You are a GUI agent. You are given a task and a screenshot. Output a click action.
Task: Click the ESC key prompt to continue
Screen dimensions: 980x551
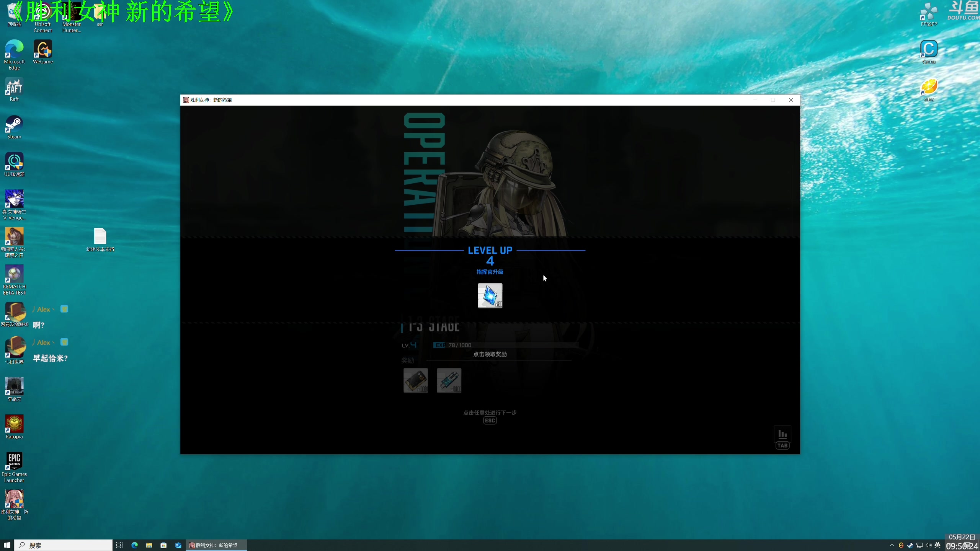490,421
